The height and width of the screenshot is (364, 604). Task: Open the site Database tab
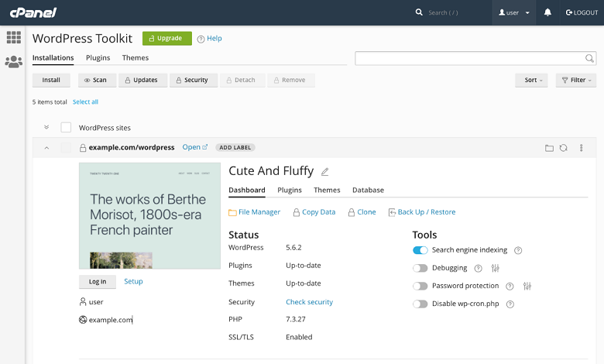pyautogui.click(x=368, y=190)
